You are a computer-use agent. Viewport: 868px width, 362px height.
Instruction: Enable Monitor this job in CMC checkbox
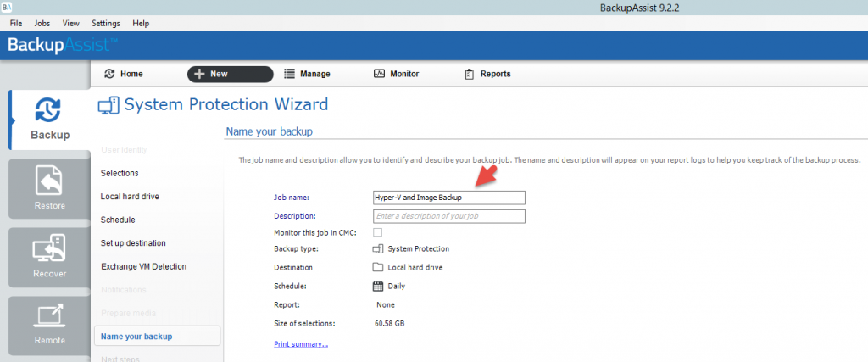pyautogui.click(x=378, y=232)
